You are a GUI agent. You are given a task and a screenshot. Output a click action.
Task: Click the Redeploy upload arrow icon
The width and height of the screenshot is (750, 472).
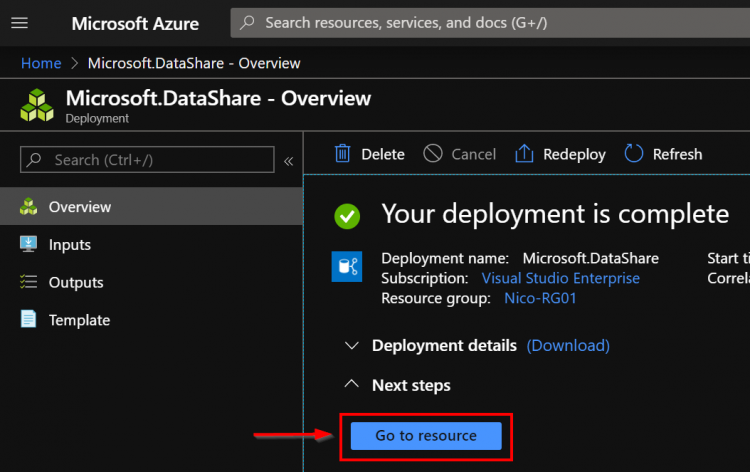[524, 154]
